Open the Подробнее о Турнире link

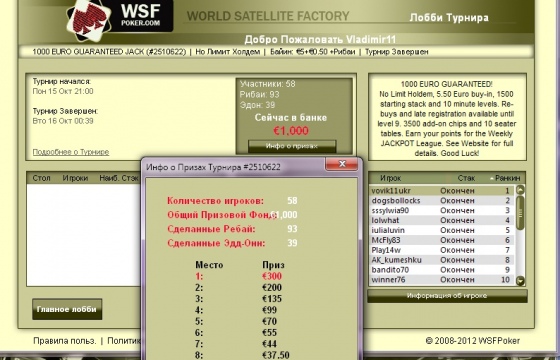(71, 152)
